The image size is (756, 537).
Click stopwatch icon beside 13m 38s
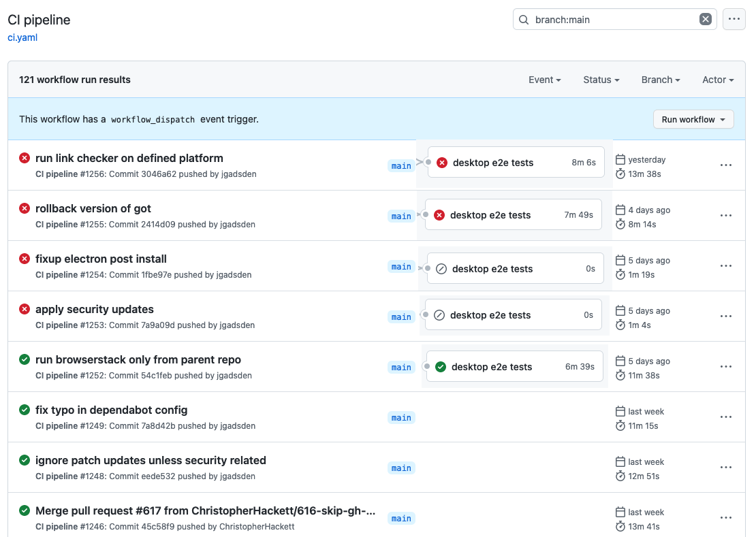(x=620, y=174)
